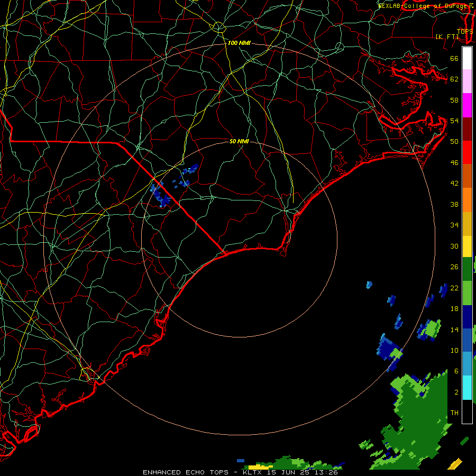Click the 50 NMI range ring label
This screenshot has height=476, width=476.
tap(239, 141)
